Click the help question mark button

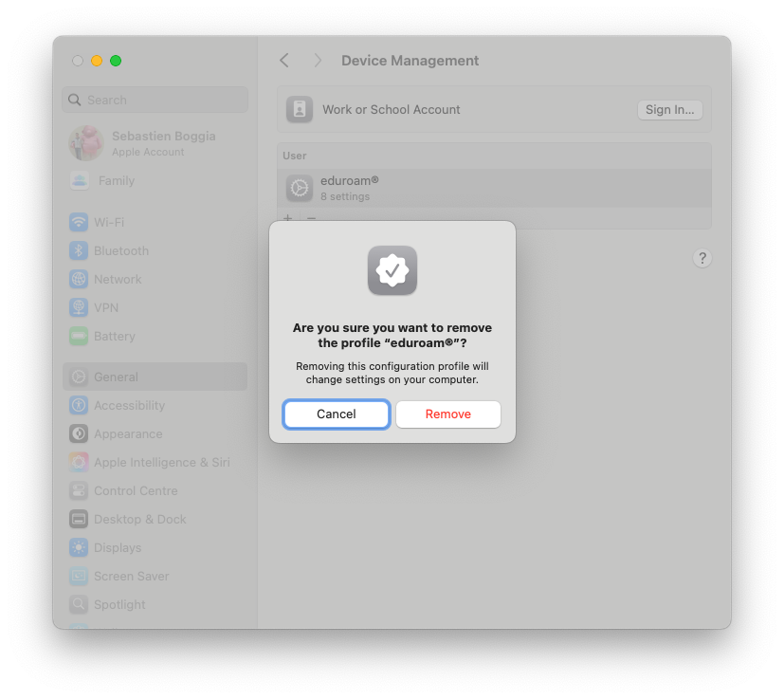point(702,258)
